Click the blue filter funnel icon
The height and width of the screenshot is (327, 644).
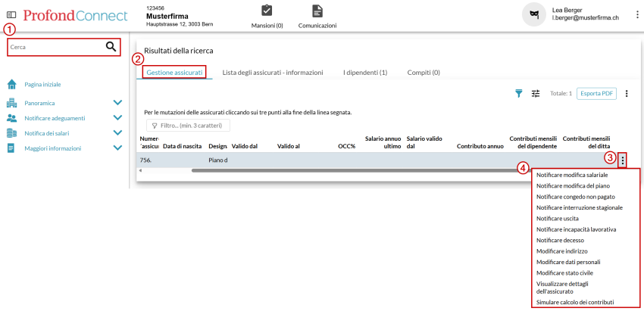click(x=519, y=94)
